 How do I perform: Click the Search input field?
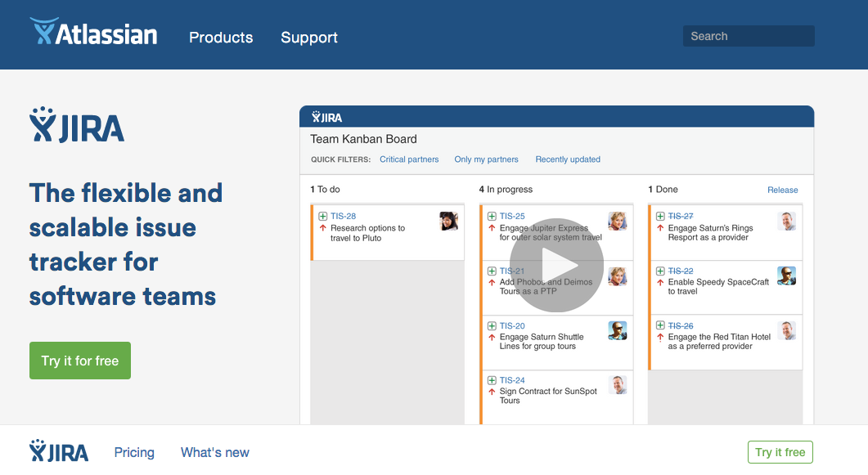tap(749, 36)
